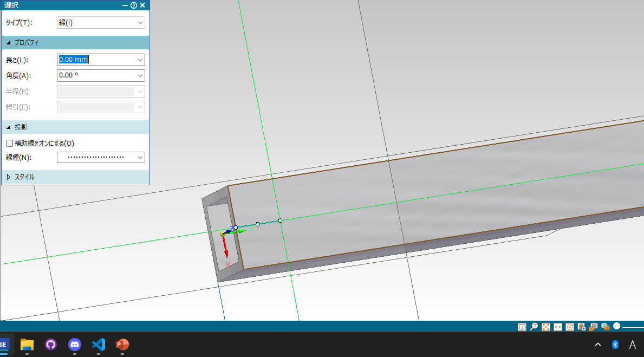Open Visual Studio Code from taskbar

coord(98,345)
